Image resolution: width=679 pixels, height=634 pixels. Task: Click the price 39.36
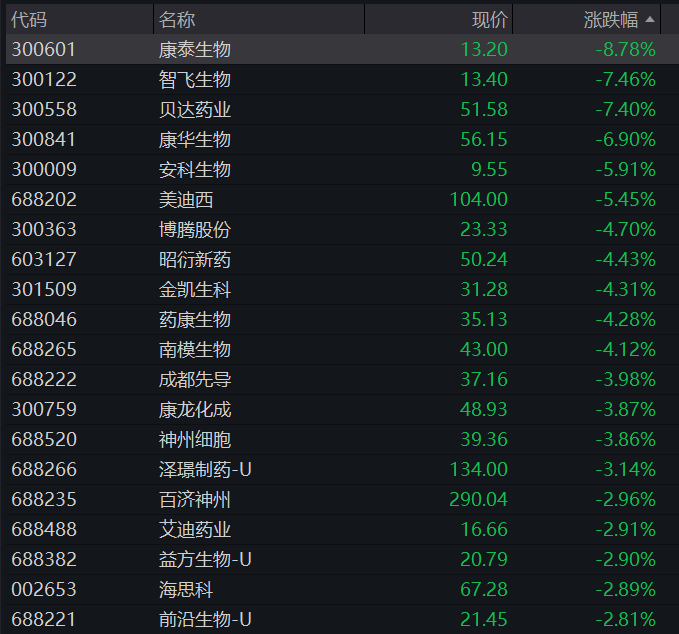[x=484, y=440]
